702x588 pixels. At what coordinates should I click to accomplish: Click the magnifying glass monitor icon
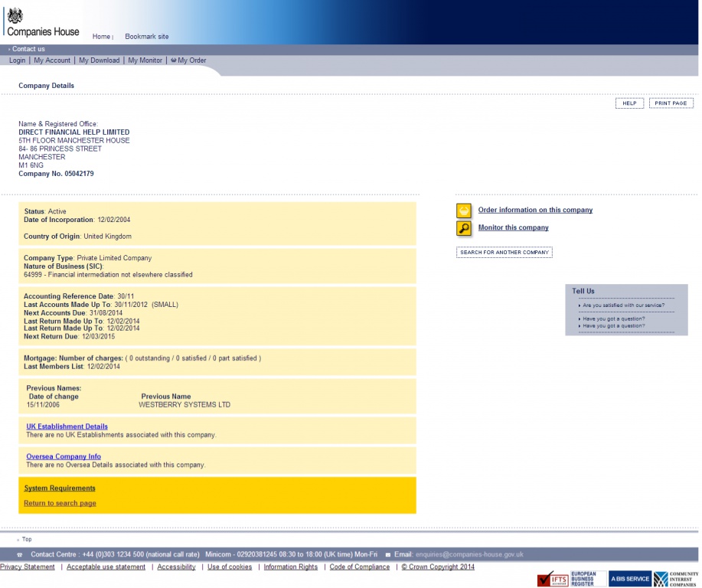click(x=464, y=228)
